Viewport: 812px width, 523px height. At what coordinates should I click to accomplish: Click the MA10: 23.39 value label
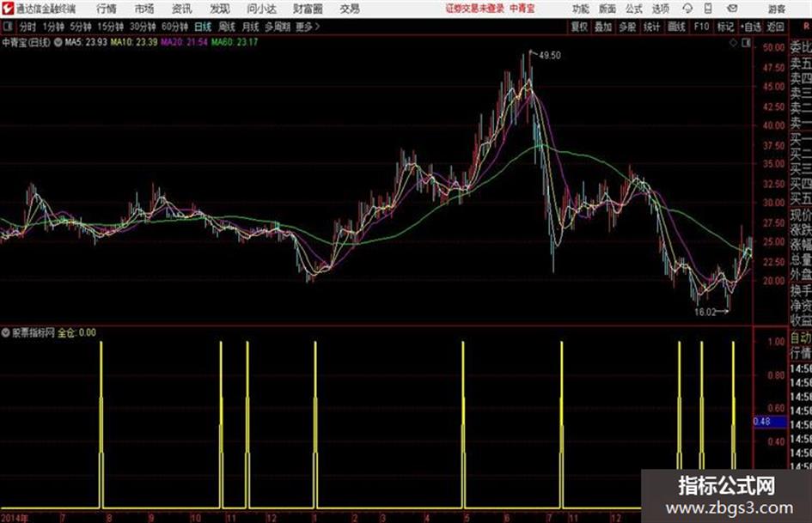pos(133,42)
